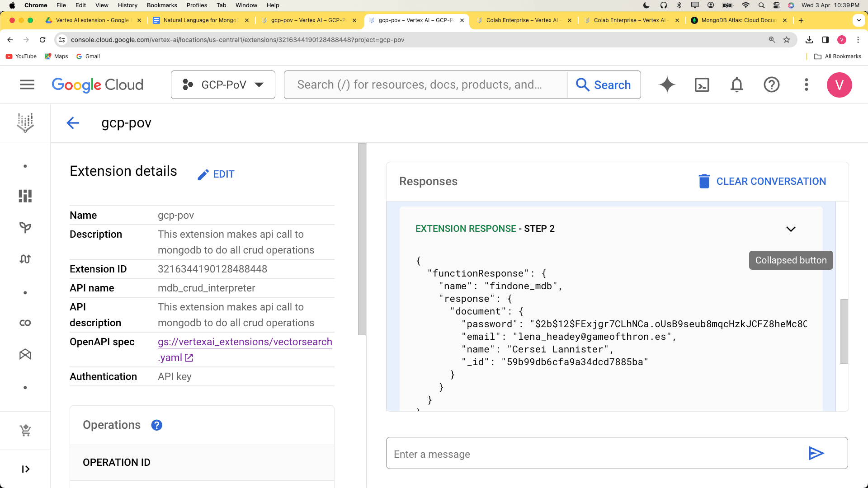Open the Apple menu

(x=12, y=5)
